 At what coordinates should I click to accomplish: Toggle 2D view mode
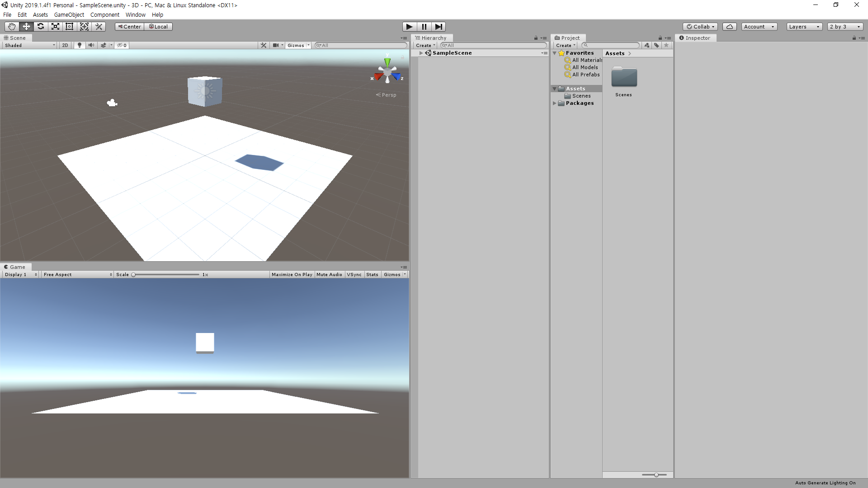point(65,45)
